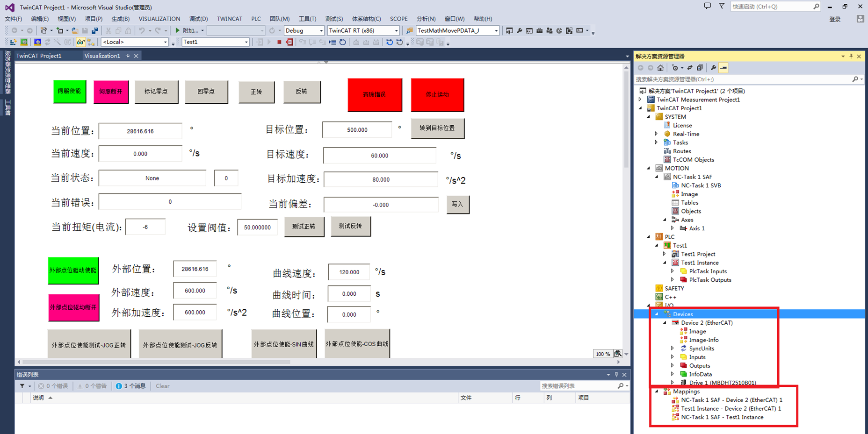Click the 登录 sign-in link
Viewport: 868px width, 434px height.
click(x=835, y=19)
